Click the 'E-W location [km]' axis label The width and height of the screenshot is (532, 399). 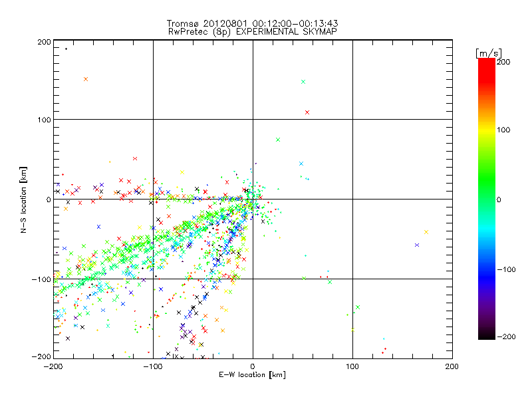click(252, 374)
